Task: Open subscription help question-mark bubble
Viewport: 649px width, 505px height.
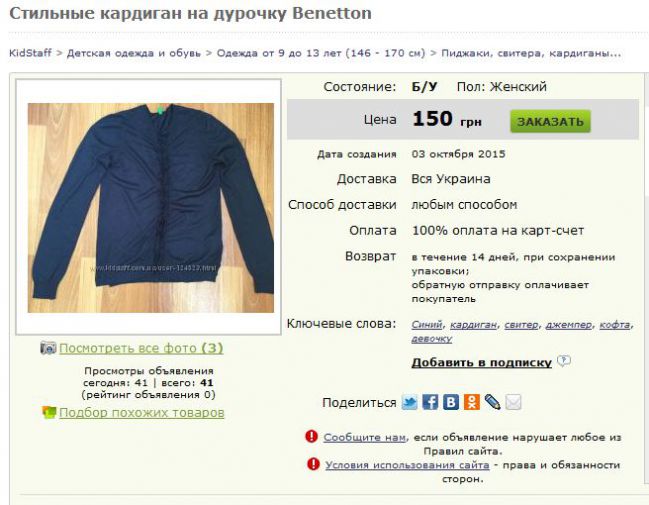Action: tap(564, 361)
